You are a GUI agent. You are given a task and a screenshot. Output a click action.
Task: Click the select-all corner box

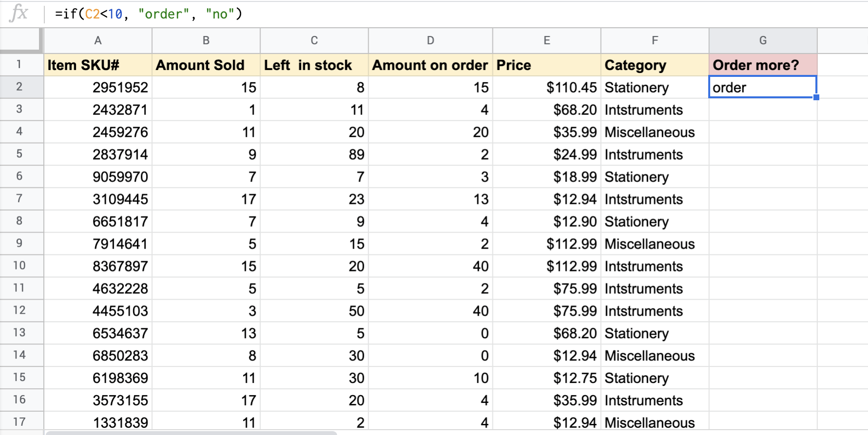20,40
